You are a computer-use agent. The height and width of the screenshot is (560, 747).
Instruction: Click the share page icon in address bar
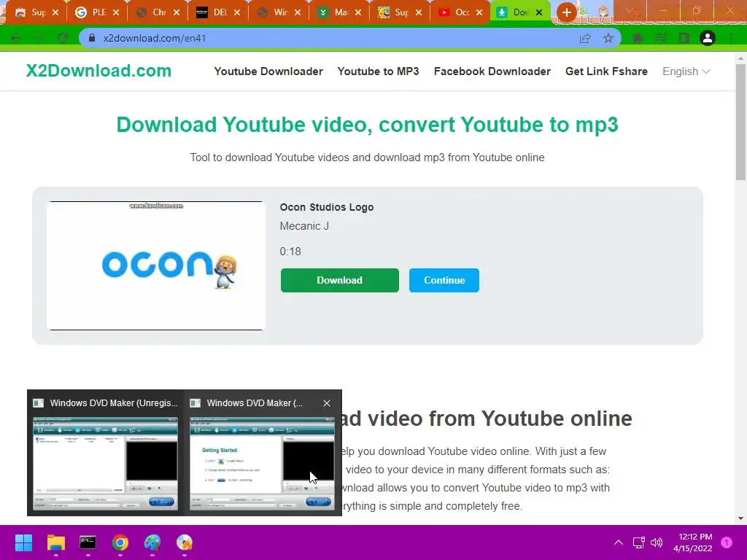click(x=585, y=38)
